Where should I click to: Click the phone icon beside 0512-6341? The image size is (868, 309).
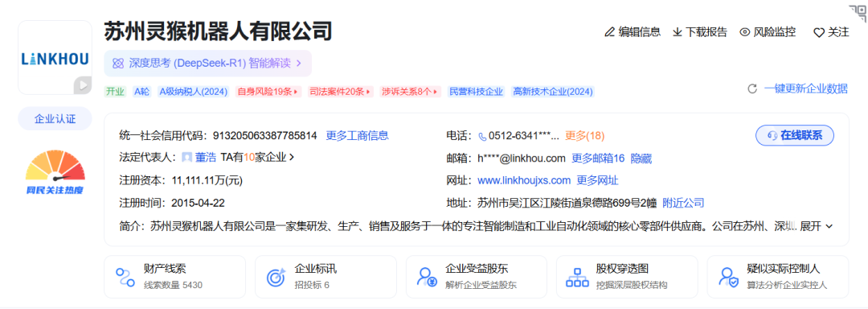pos(482,136)
